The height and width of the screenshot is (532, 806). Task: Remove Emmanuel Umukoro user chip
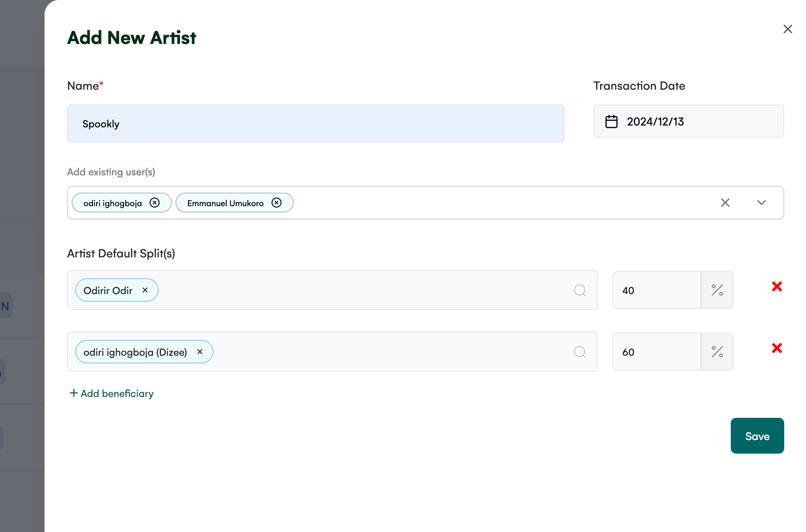tap(277, 203)
